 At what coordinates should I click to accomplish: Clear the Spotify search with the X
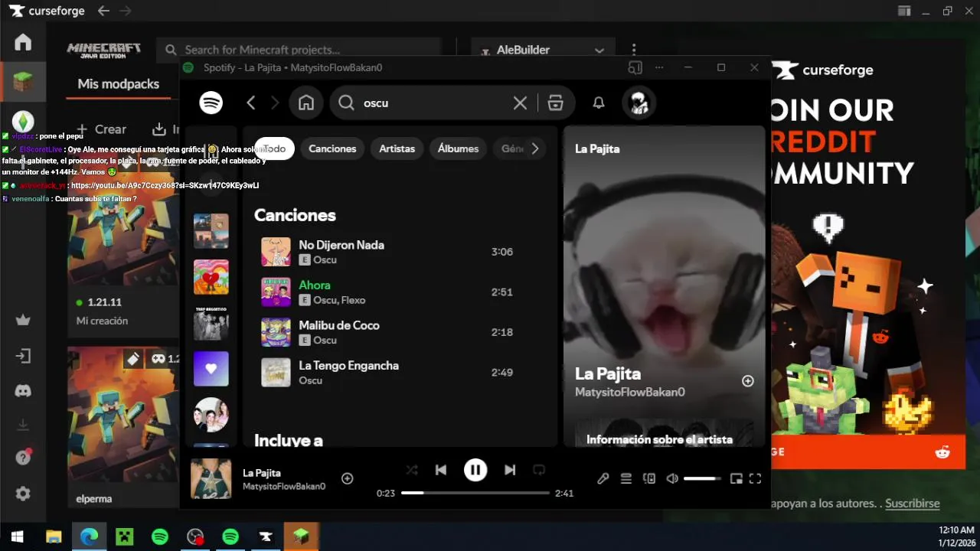pos(520,103)
